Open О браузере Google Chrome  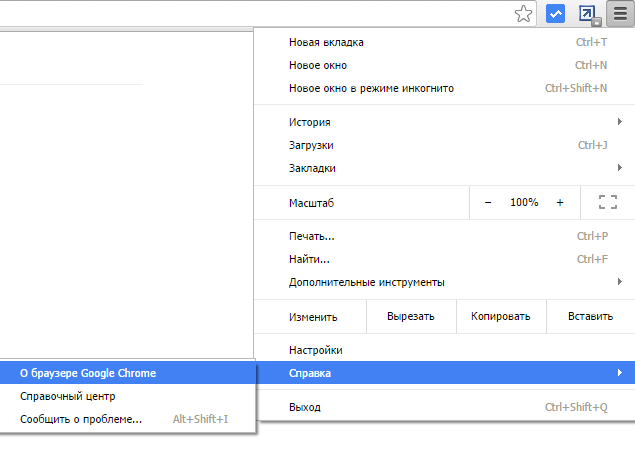click(x=128, y=373)
